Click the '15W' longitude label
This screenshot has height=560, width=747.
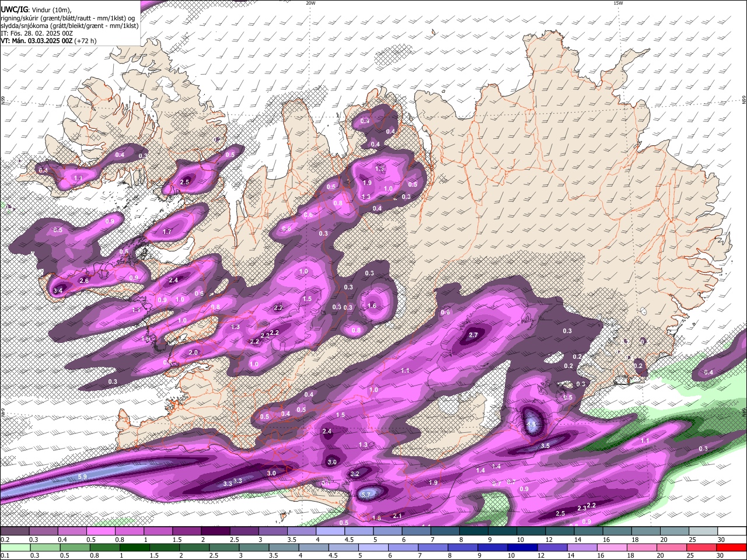pyautogui.click(x=618, y=3)
